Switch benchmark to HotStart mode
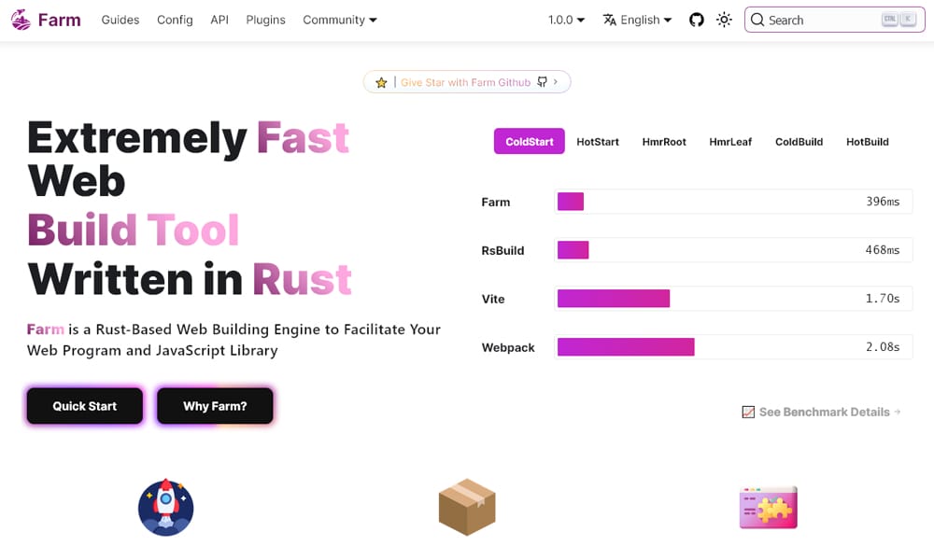Viewport: 934px width, 560px height. pyautogui.click(x=597, y=142)
